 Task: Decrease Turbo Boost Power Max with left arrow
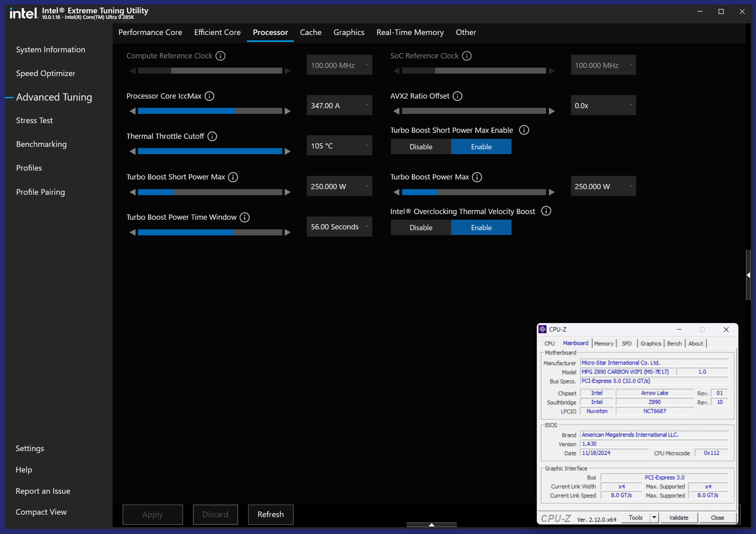point(396,192)
